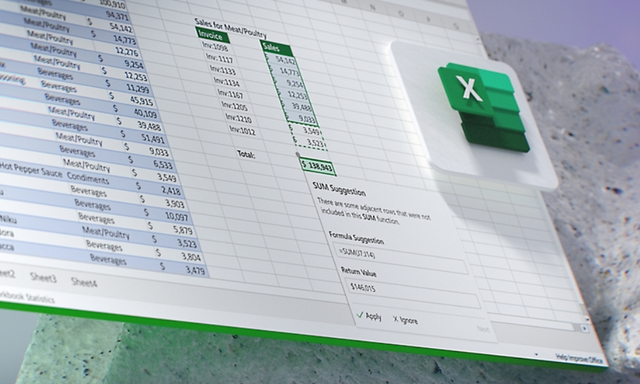Click the scroll-down arrow of vertical scrollbar
Screen dimensions: 640x384
pyautogui.click(x=587, y=319)
